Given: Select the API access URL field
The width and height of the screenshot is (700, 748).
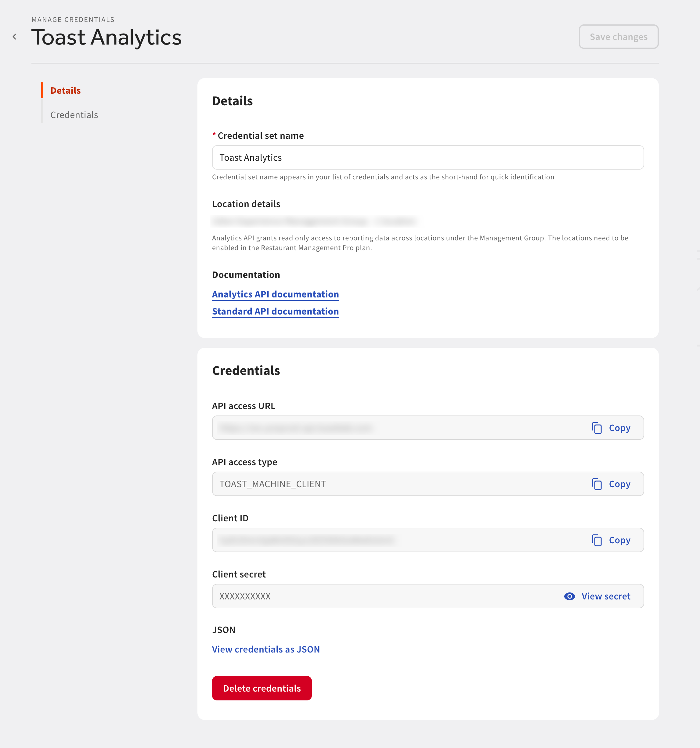Looking at the screenshot, I should (x=428, y=428).
